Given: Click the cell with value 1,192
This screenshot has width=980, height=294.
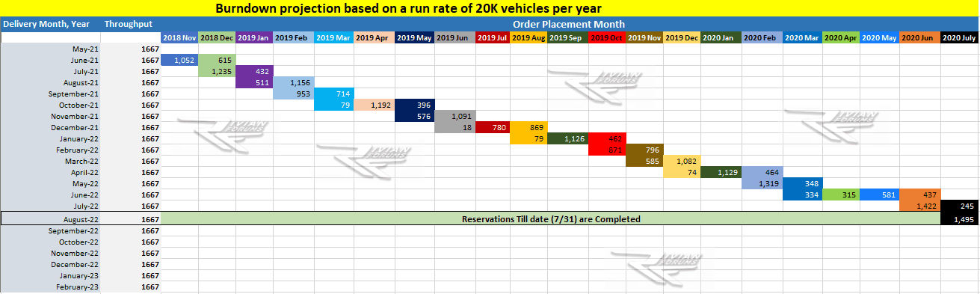Looking at the screenshot, I should [374, 105].
